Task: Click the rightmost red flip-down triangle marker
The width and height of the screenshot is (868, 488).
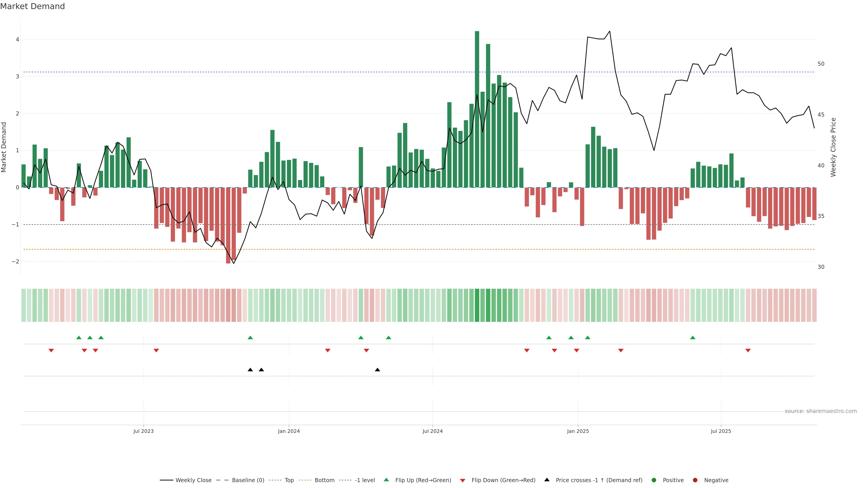Action: click(x=748, y=351)
